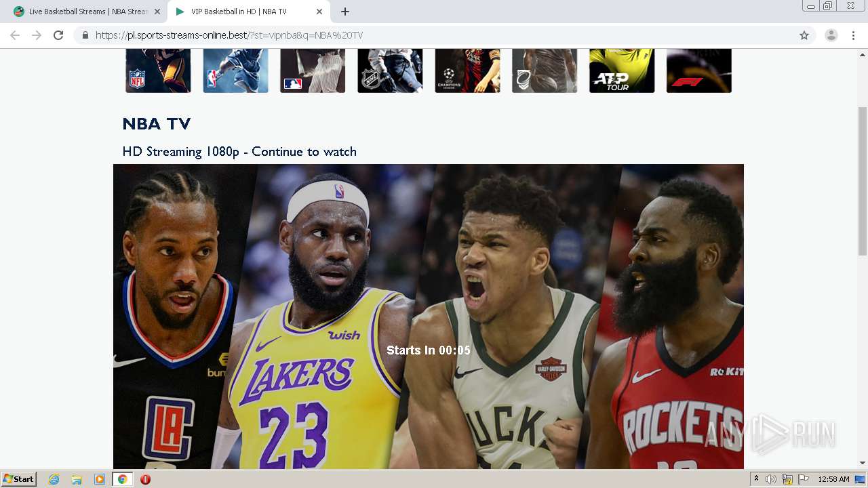The width and height of the screenshot is (868, 488).
Task: Select the Chrome taskbar button
Action: [x=122, y=479]
